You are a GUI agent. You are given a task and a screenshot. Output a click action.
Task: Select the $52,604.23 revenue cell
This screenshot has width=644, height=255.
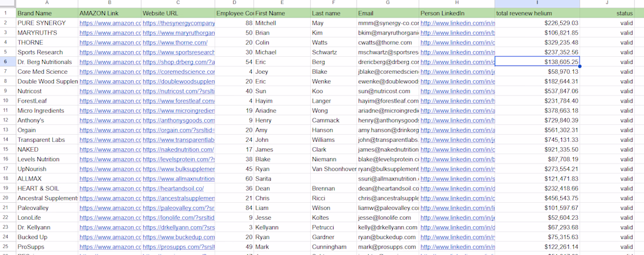(537, 217)
